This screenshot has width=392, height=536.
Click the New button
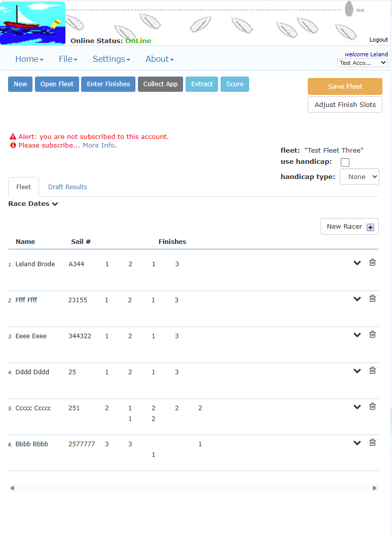click(x=20, y=84)
